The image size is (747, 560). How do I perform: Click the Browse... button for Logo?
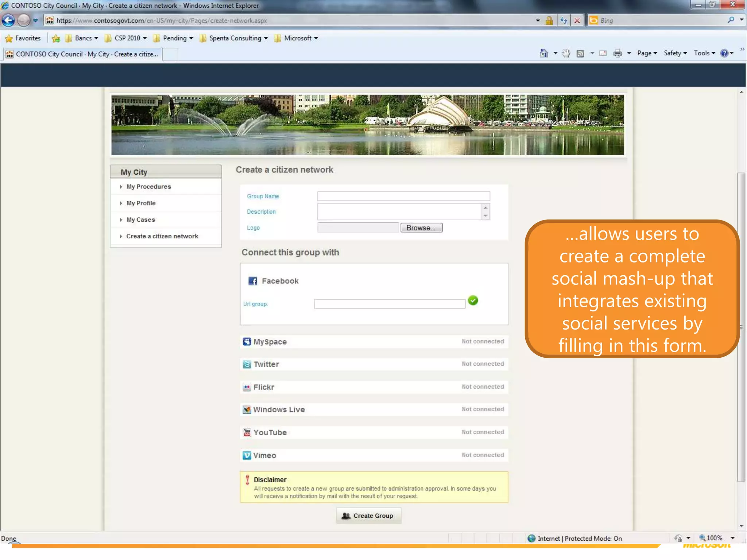(x=421, y=228)
